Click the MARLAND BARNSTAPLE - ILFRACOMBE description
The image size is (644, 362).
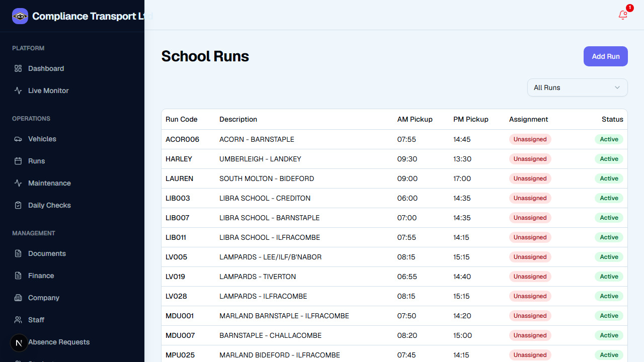pos(284,316)
